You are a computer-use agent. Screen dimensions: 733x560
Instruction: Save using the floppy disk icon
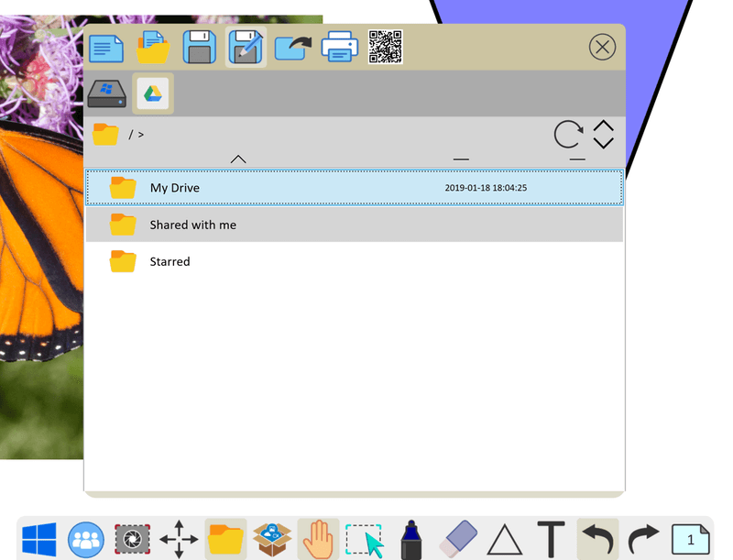pyautogui.click(x=200, y=48)
